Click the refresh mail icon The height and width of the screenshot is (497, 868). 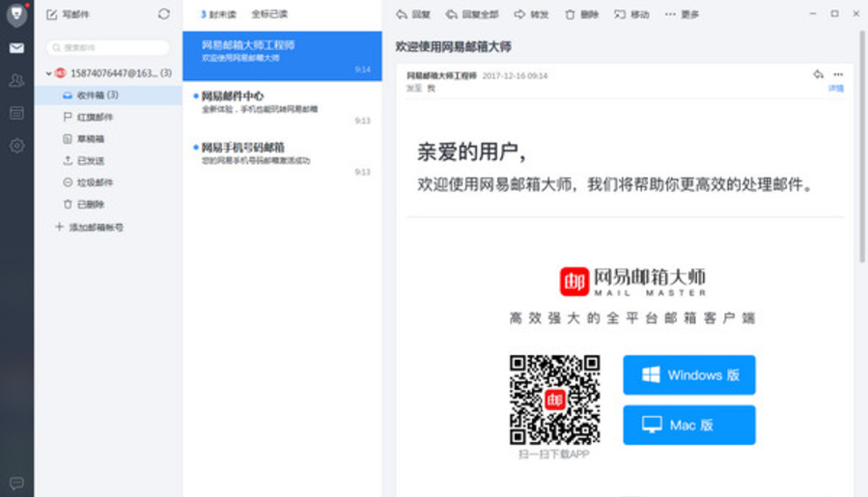(164, 14)
